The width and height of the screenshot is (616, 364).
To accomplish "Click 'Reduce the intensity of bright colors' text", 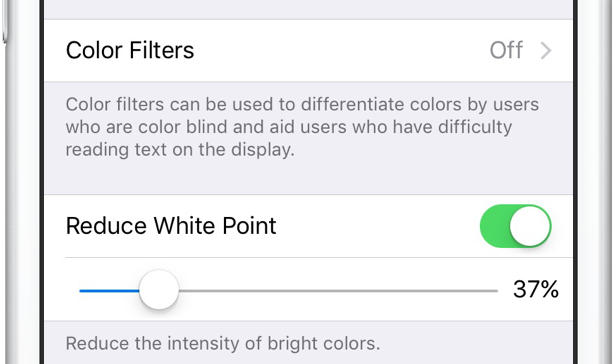I will 223,344.
